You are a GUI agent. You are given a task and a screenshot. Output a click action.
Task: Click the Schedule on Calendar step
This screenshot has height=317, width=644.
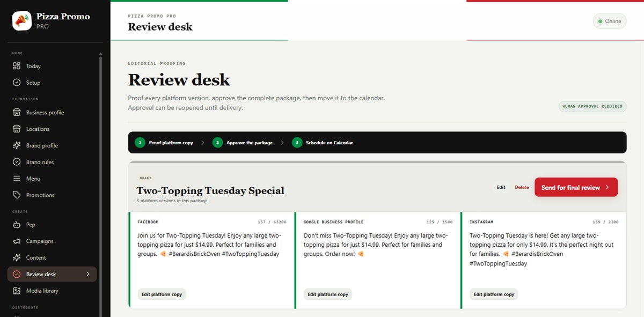click(x=323, y=143)
